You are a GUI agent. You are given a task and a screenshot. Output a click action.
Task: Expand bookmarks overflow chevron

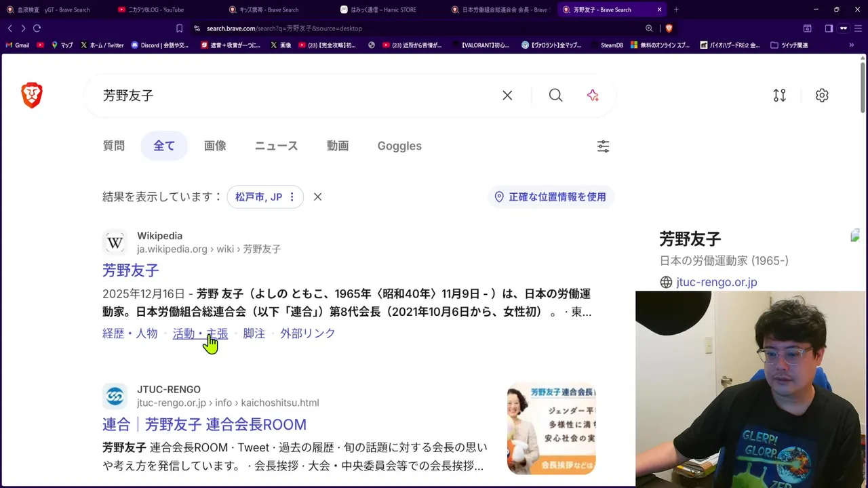[x=852, y=45]
